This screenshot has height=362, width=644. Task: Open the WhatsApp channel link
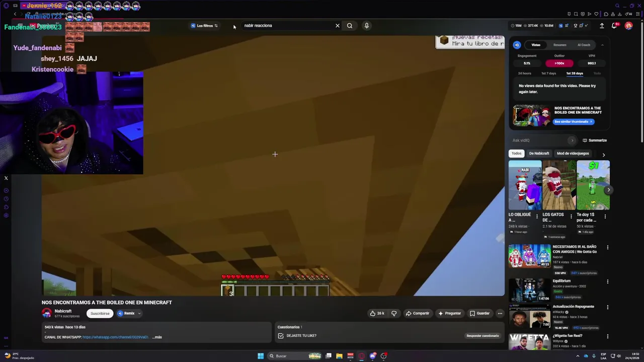click(115, 337)
